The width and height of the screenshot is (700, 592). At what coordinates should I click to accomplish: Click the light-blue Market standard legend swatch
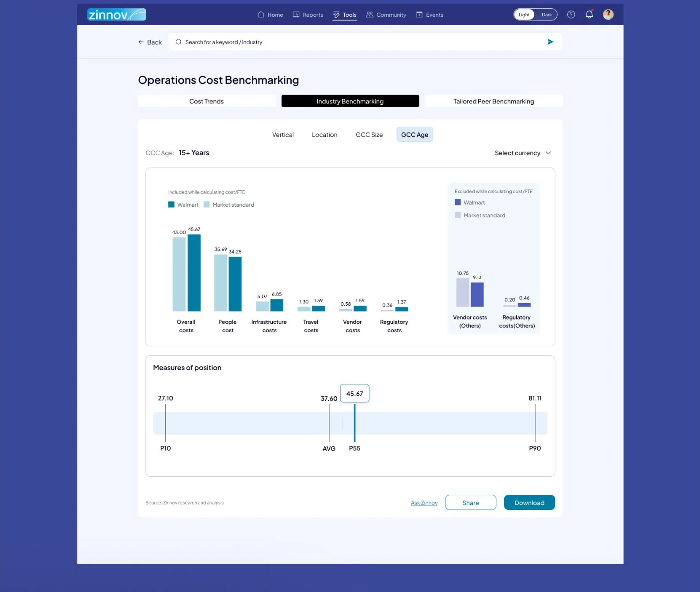click(x=206, y=205)
